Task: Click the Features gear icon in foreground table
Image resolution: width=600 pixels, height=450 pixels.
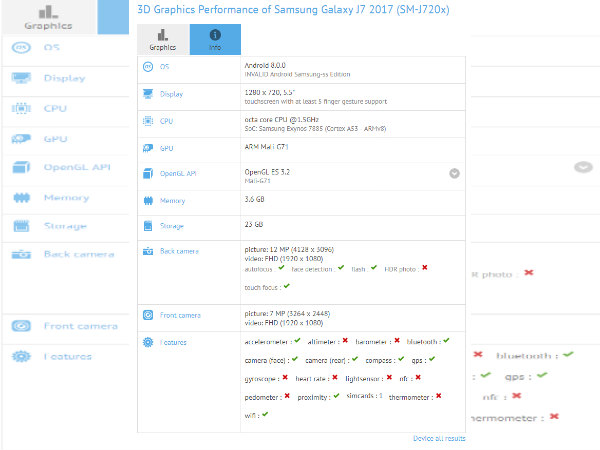Action: coord(148,342)
